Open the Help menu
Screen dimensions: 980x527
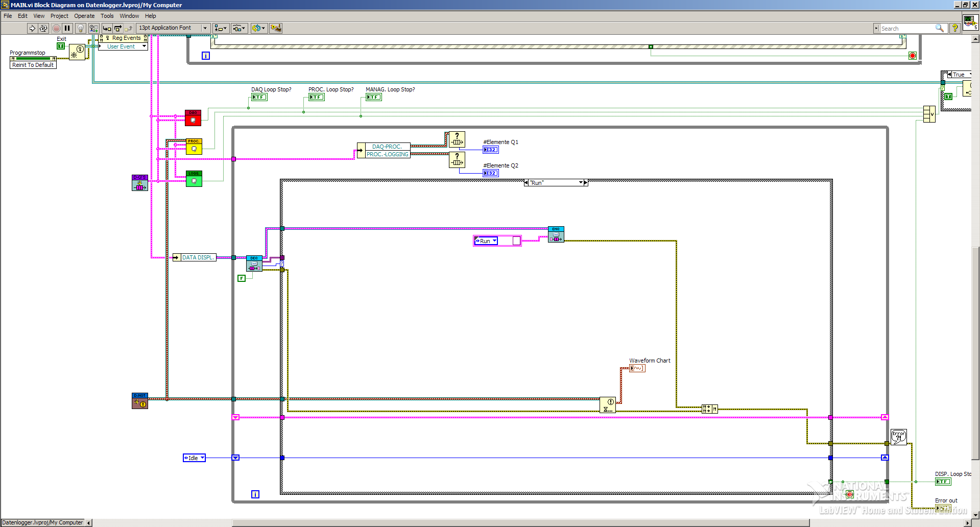coord(150,16)
